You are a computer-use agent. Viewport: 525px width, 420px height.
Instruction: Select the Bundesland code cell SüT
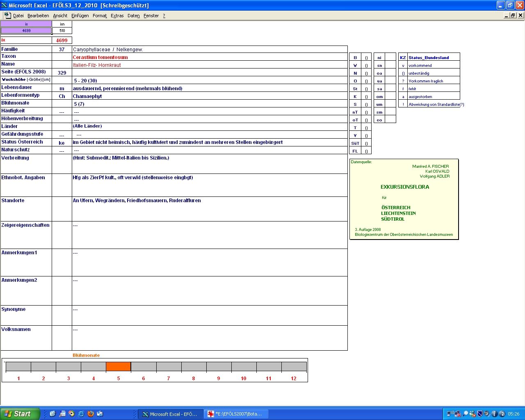point(355,143)
